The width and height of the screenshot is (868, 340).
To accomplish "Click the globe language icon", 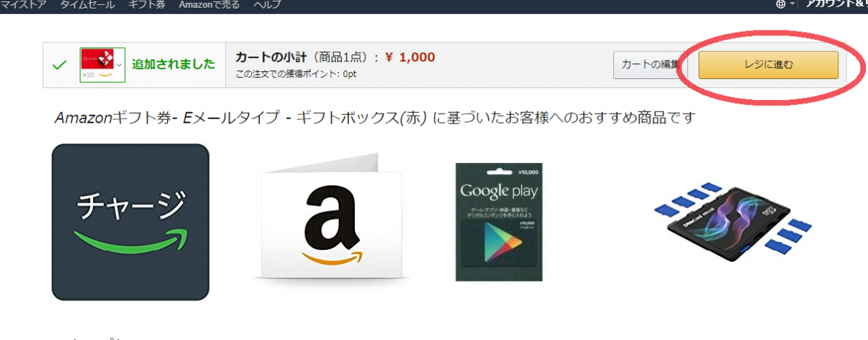I will click(780, 4).
